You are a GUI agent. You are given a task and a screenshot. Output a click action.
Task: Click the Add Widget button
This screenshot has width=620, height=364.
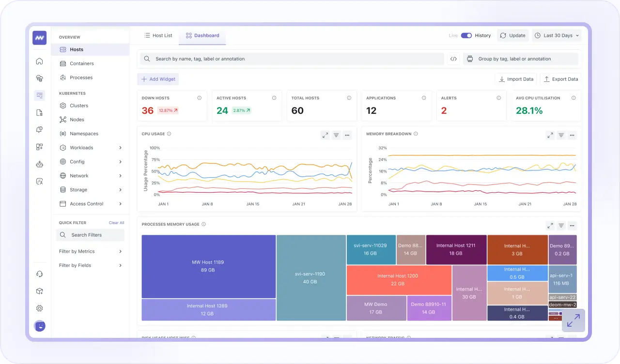pyautogui.click(x=158, y=79)
